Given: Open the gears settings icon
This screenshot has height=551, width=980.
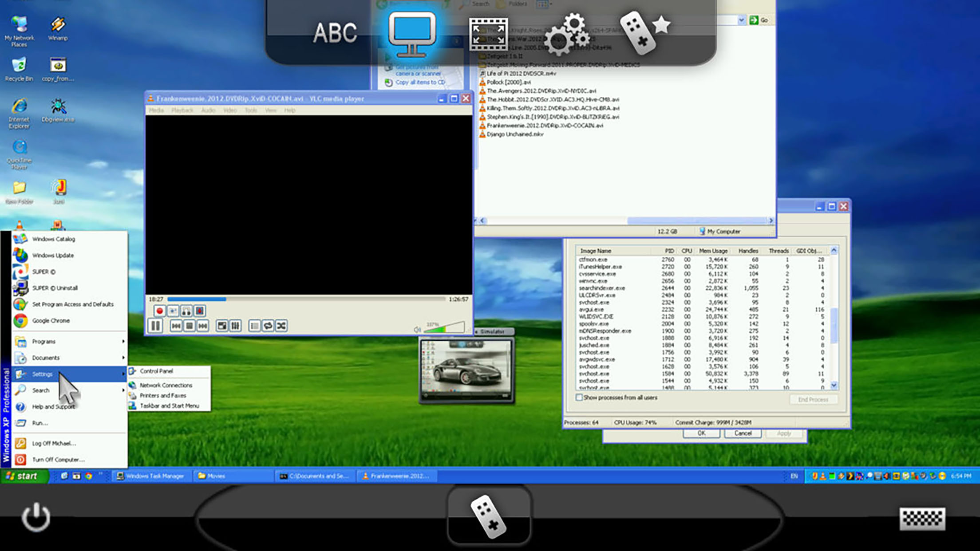Looking at the screenshot, I should coord(567,34).
